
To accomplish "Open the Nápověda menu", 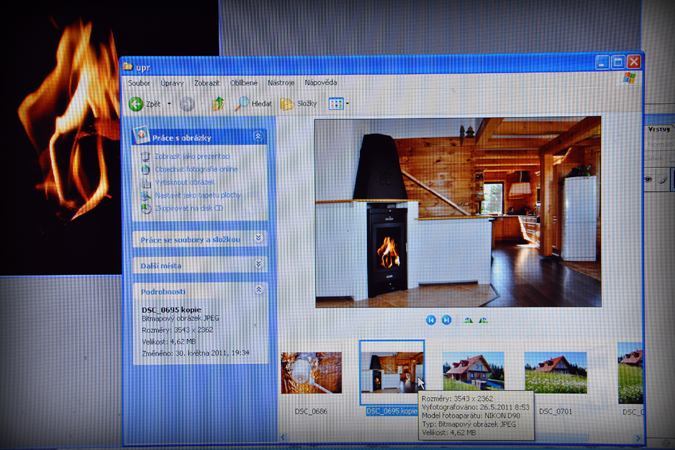I will pyautogui.click(x=321, y=82).
